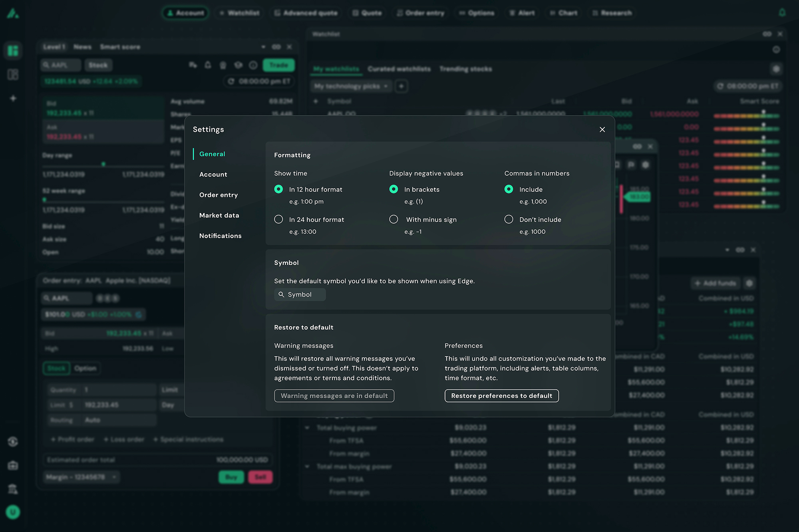Select In brackets negative values option
This screenshot has height=532, width=799.
[x=394, y=189]
